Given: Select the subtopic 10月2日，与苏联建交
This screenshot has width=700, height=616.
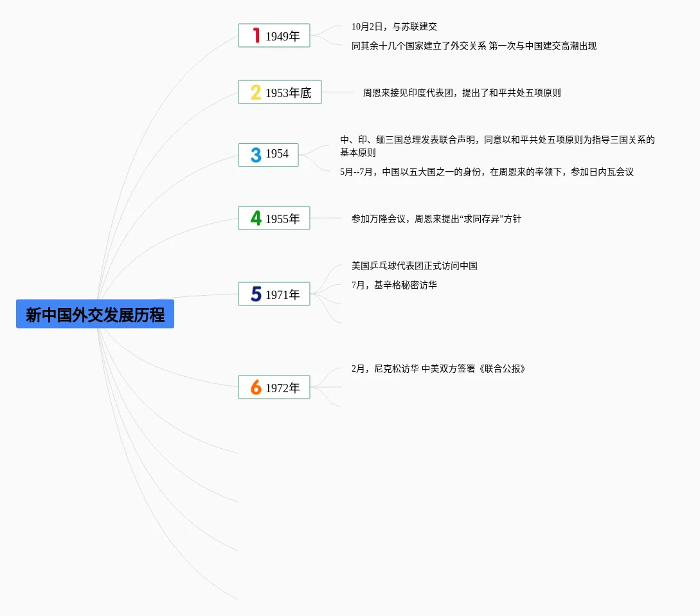Looking at the screenshot, I should [x=394, y=27].
